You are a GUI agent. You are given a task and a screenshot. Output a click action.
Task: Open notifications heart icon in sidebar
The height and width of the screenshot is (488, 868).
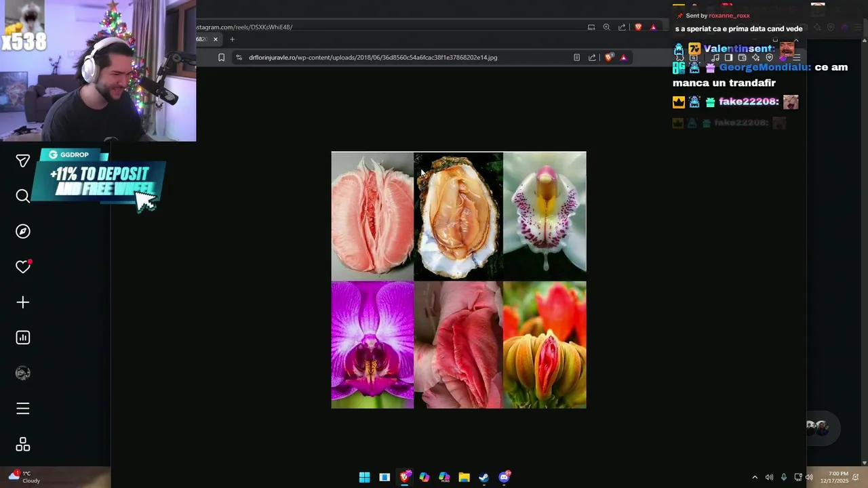[x=23, y=266]
